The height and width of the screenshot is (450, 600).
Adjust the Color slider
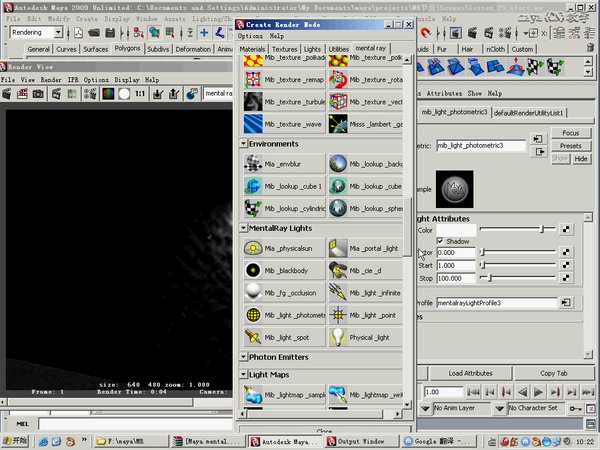[x=518, y=229]
